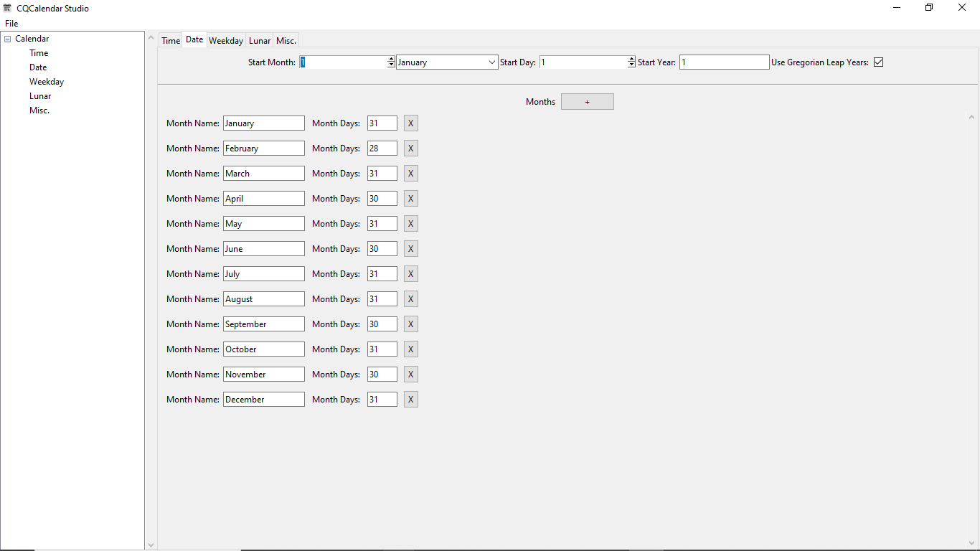Remove the October month row
980x551 pixels.
click(411, 349)
